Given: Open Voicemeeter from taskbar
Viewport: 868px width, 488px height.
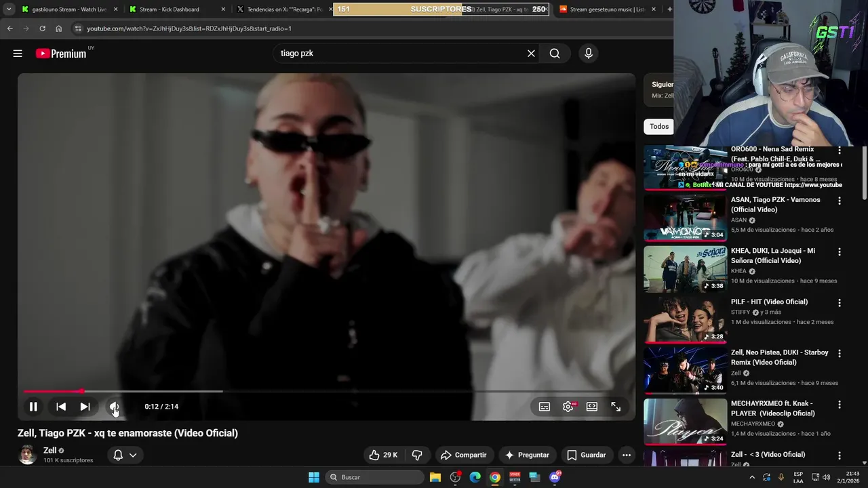Looking at the screenshot, I should pyautogui.click(x=515, y=477).
